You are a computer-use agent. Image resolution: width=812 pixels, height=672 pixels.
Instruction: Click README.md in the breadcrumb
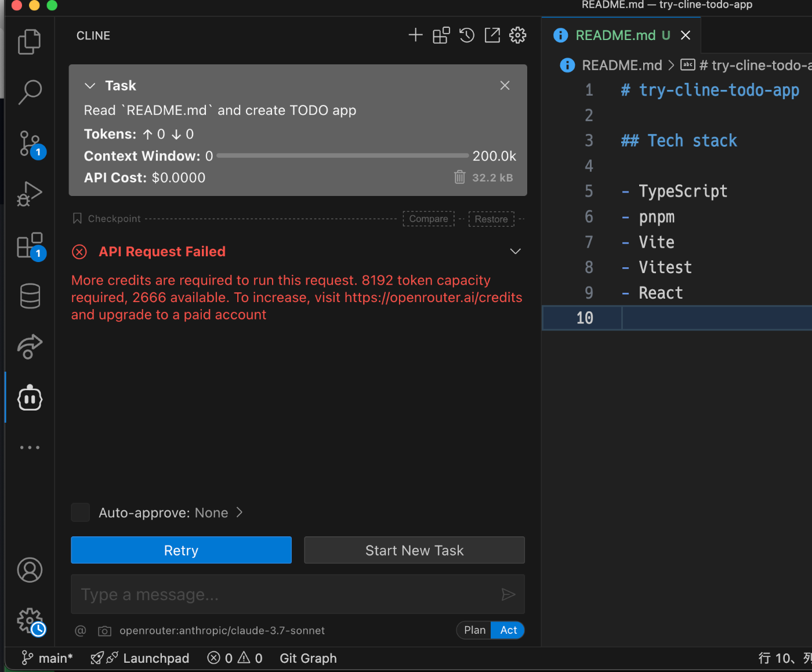point(622,65)
